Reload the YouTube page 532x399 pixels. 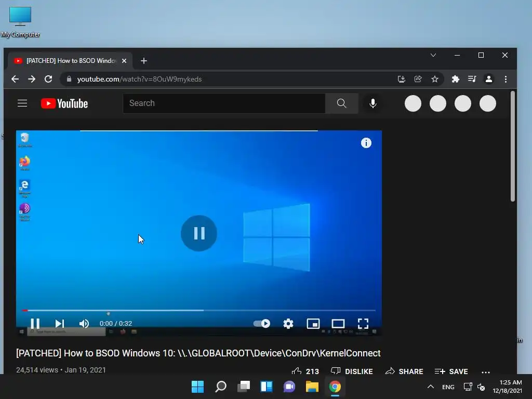coord(48,79)
